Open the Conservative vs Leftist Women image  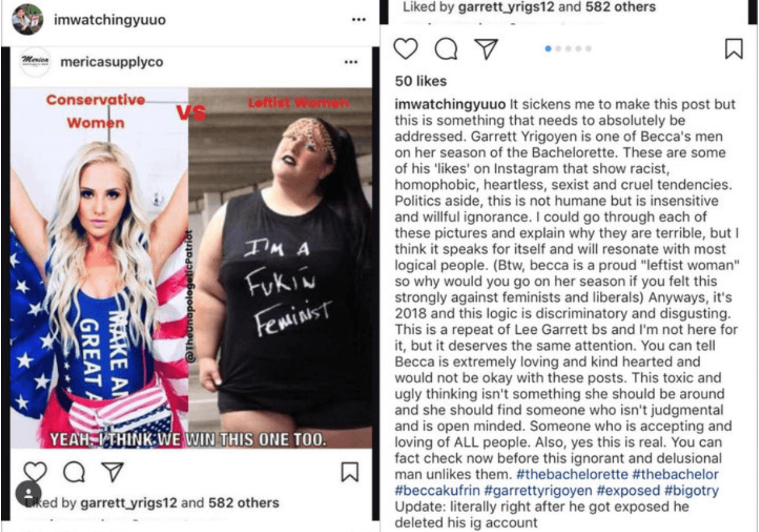(191, 268)
